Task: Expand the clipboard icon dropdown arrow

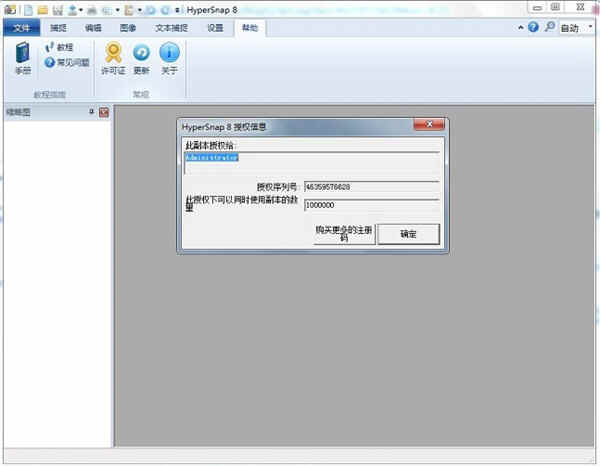Action: click(x=140, y=10)
